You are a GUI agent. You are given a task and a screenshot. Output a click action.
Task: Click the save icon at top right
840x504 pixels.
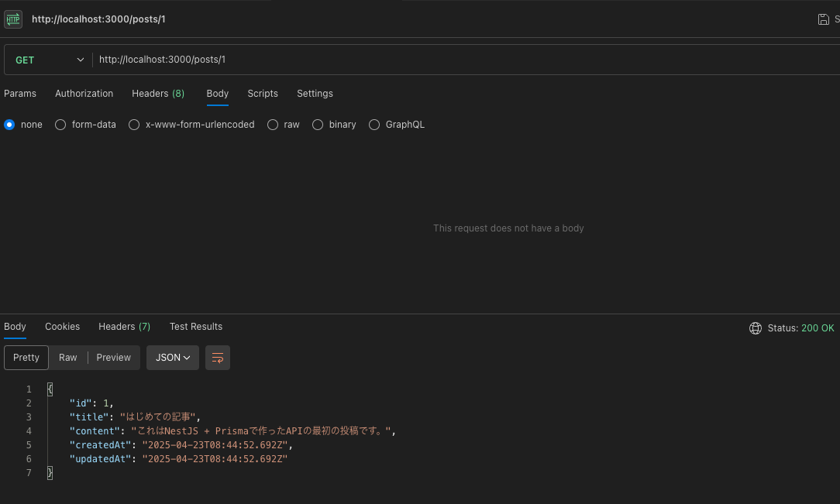pos(824,20)
